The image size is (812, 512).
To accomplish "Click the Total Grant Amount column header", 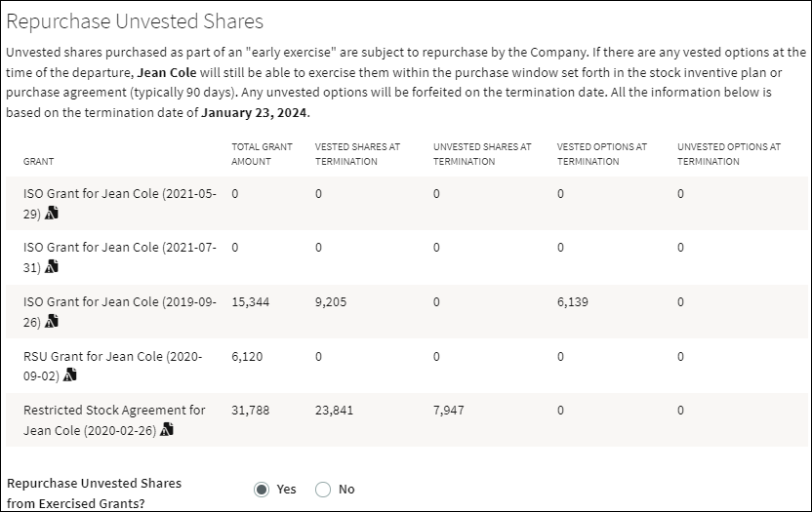I will [x=262, y=154].
